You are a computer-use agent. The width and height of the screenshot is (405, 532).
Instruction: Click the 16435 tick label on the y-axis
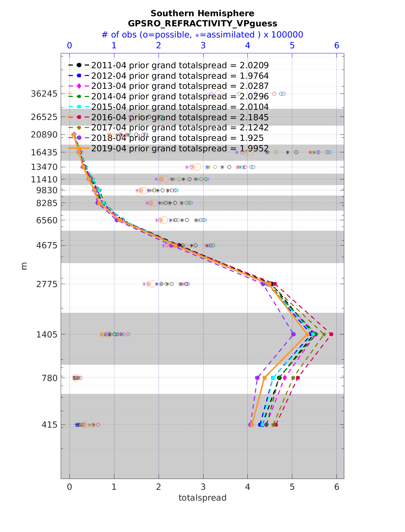point(44,152)
